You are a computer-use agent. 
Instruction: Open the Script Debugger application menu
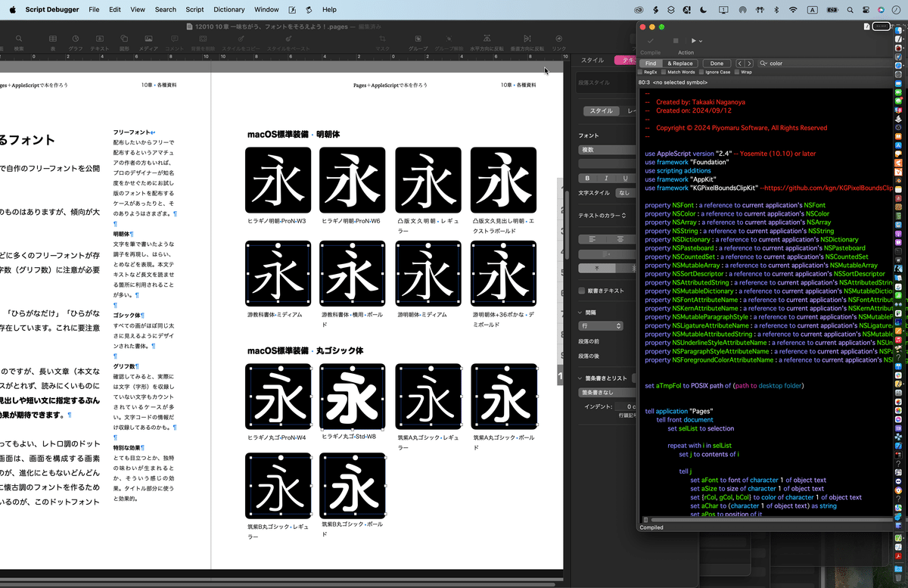pos(51,10)
